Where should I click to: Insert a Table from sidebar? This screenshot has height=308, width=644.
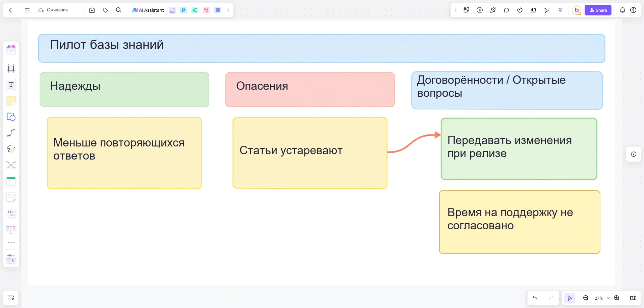click(11, 181)
